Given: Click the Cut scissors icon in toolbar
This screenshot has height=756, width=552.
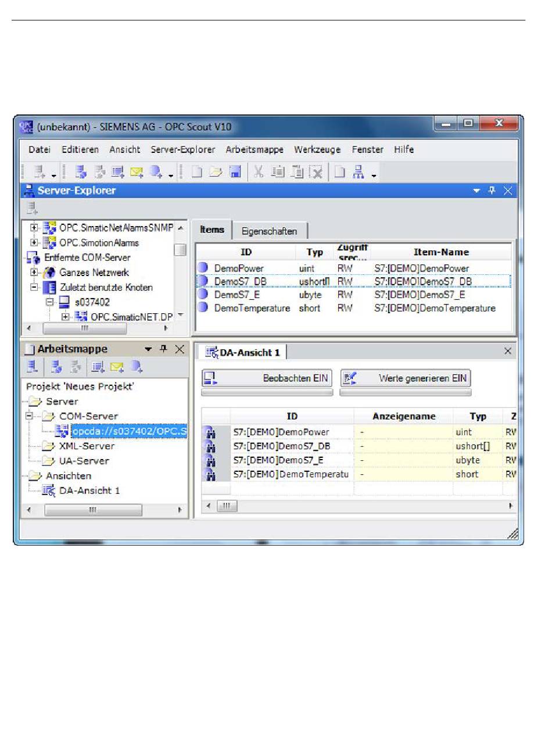Looking at the screenshot, I should point(259,171).
